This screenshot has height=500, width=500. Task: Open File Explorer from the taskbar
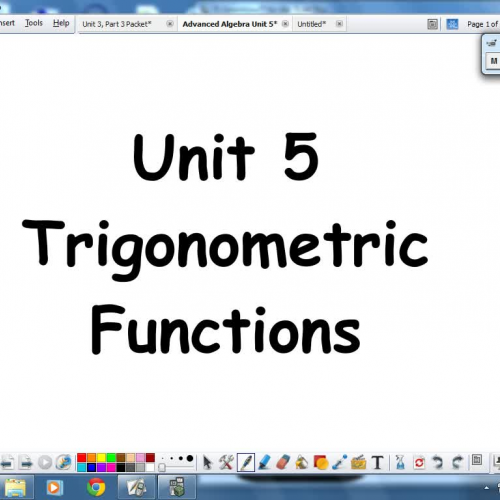point(15,487)
